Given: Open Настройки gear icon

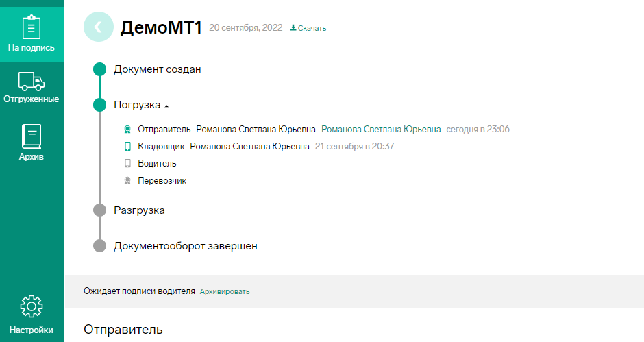Looking at the screenshot, I should [32, 315].
